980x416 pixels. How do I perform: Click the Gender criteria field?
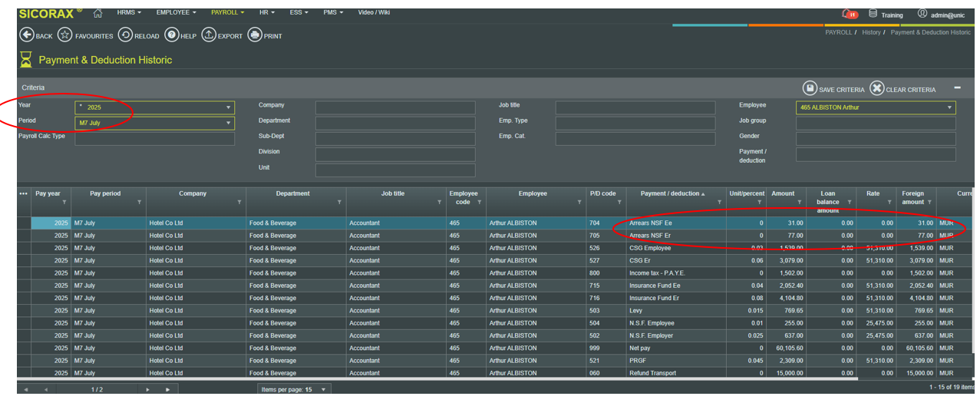tap(876, 139)
